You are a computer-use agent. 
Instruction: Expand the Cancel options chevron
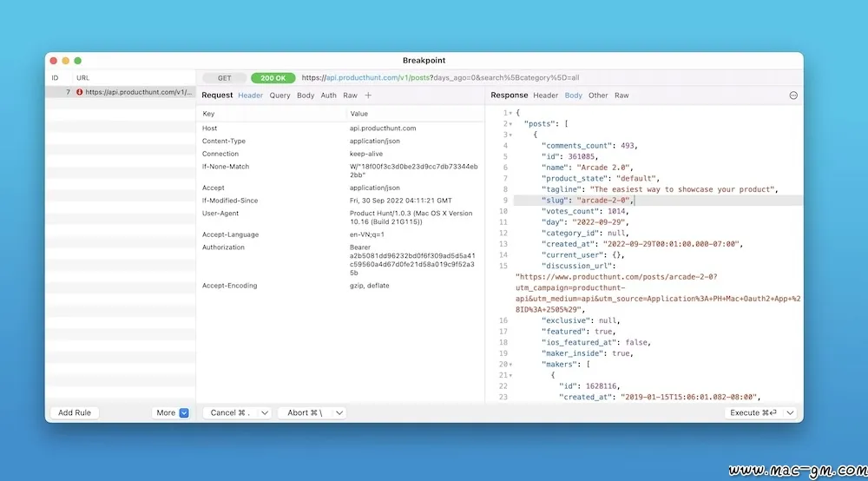click(x=265, y=413)
